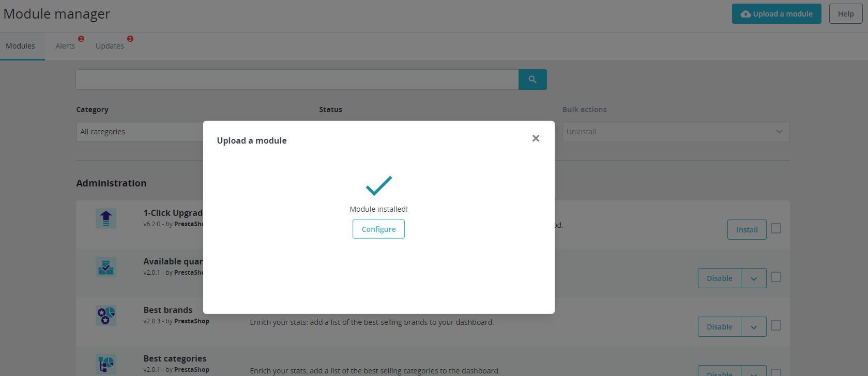868x376 pixels.
Task: Click the Best categories module title
Action: 175,358
